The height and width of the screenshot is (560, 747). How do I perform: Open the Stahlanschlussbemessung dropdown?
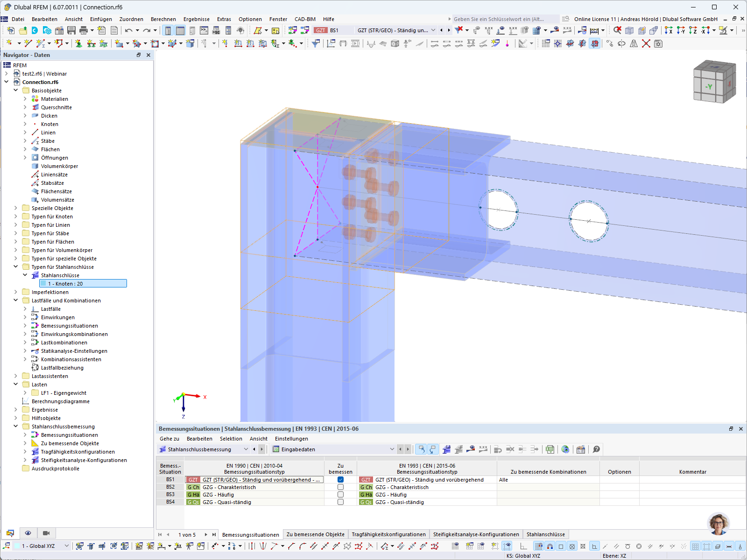pyautogui.click(x=246, y=449)
